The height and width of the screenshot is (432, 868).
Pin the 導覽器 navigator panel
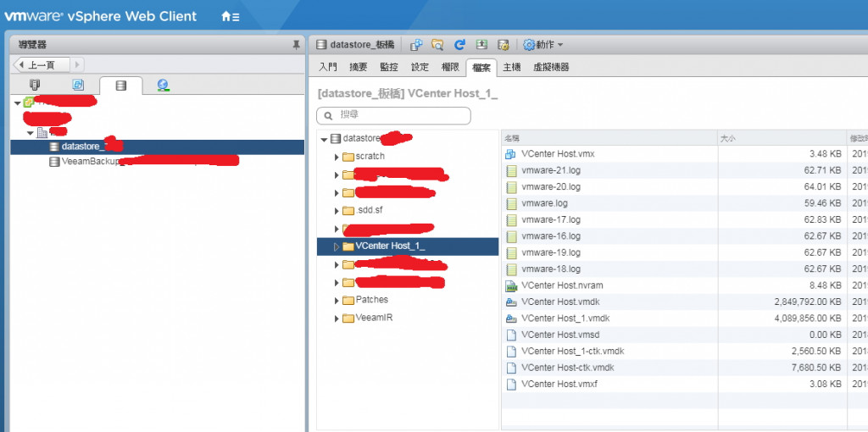point(296,45)
